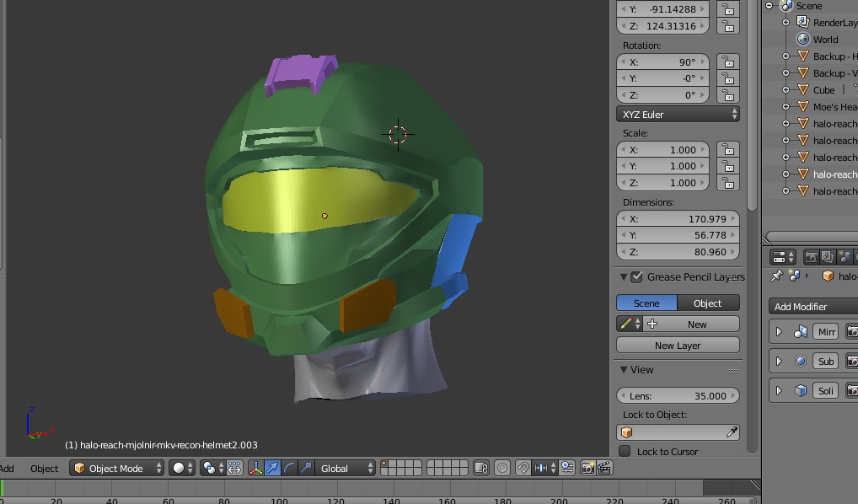Click the Lens 35.000 value field
This screenshot has height=504, width=858.
tap(678, 395)
